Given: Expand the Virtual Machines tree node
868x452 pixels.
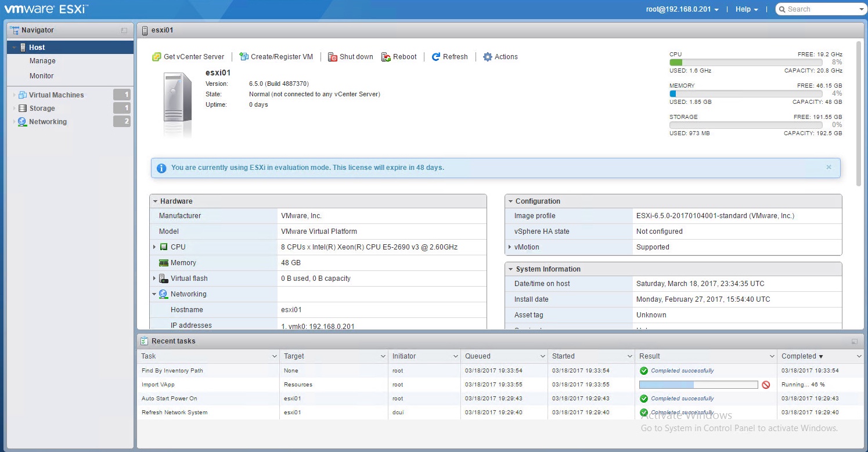Looking at the screenshot, I should pyautogui.click(x=15, y=95).
